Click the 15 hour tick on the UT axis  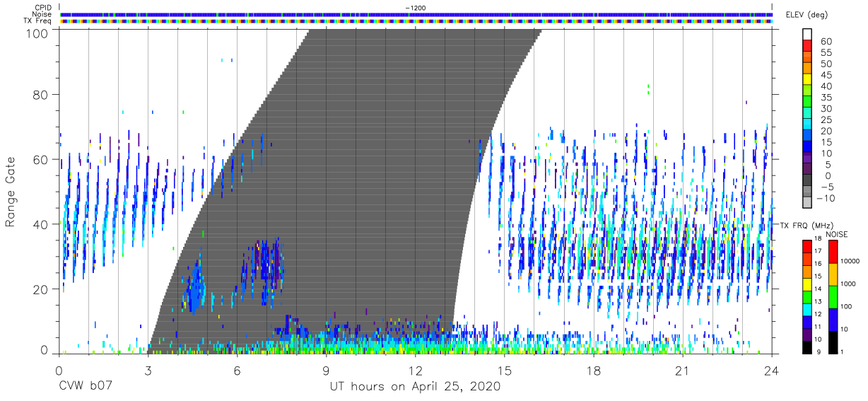[x=505, y=371]
